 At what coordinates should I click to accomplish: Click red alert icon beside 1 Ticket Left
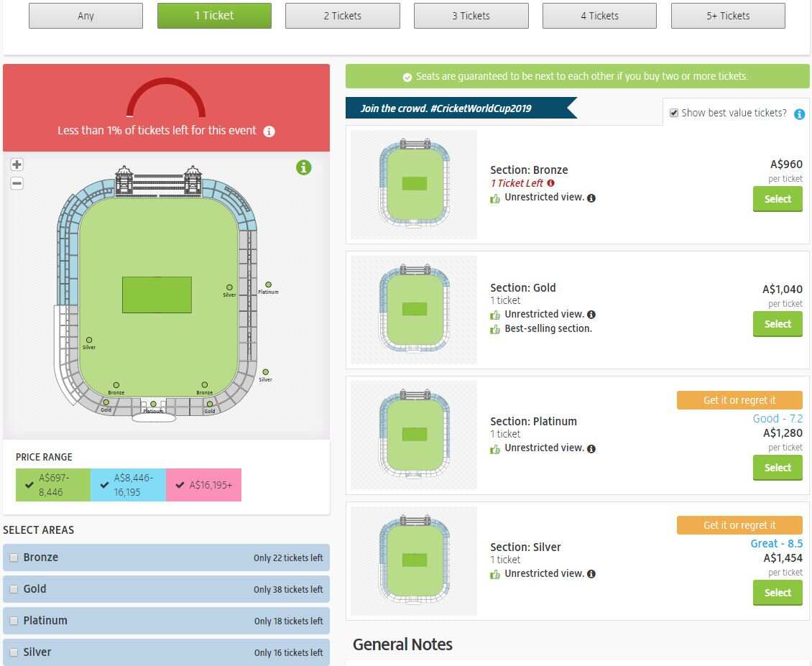click(x=551, y=183)
